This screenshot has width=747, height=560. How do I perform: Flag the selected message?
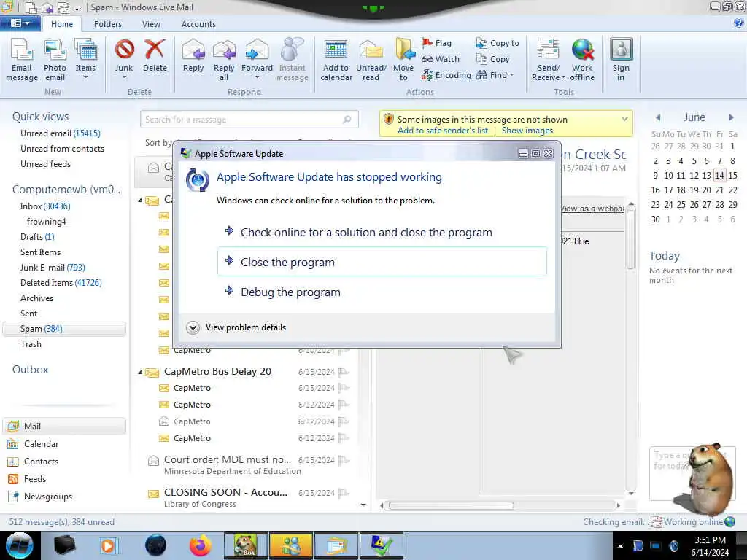click(x=436, y=43)
